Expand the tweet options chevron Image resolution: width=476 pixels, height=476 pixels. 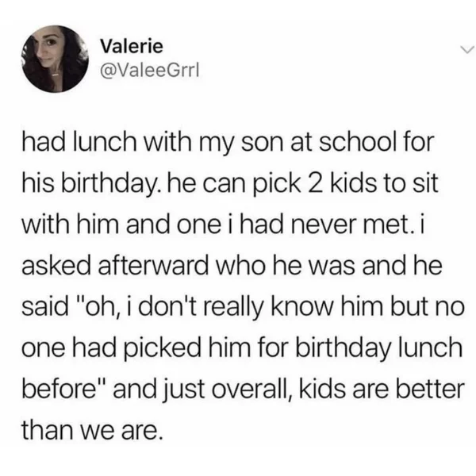[466, 49]
